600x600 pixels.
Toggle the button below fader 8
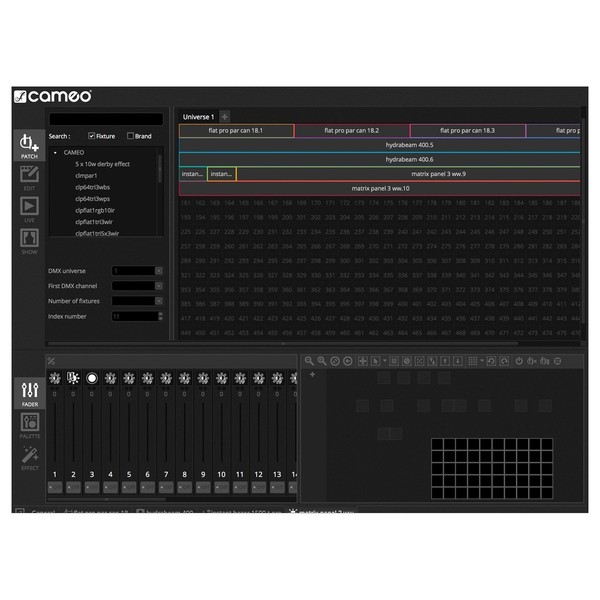pyautogui.click(x=184, y=487)
